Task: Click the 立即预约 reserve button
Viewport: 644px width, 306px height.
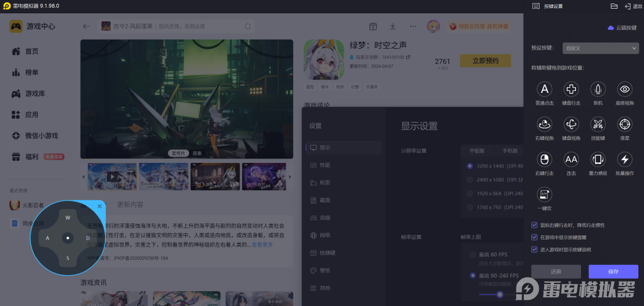Action: coord(486,61)
